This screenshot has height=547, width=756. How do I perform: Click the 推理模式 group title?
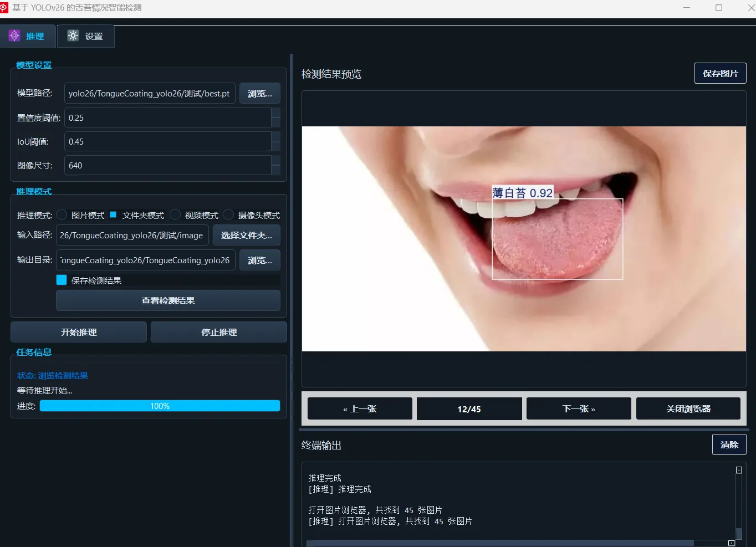tap(34, 191)
